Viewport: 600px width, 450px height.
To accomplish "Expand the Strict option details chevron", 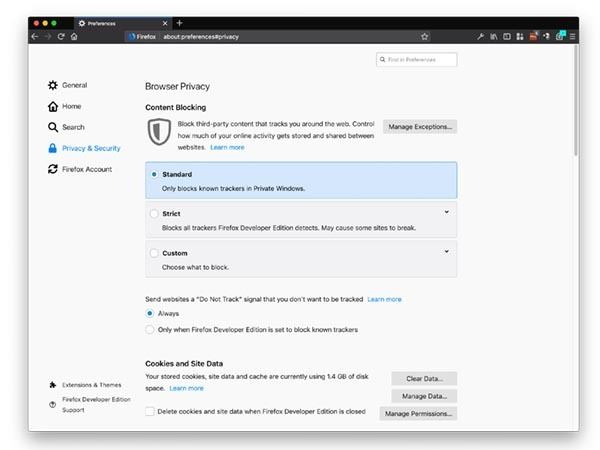I will coord(447,212).
